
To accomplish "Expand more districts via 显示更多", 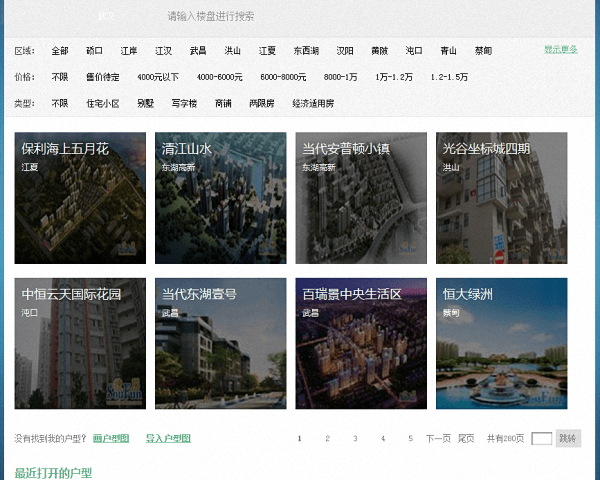I will coord(560,49).
